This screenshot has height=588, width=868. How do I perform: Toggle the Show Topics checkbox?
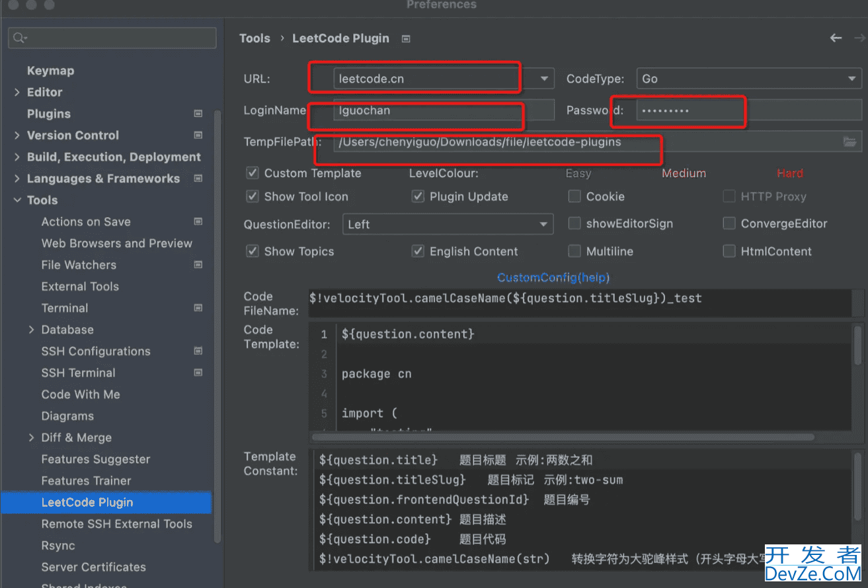point(252,251)
